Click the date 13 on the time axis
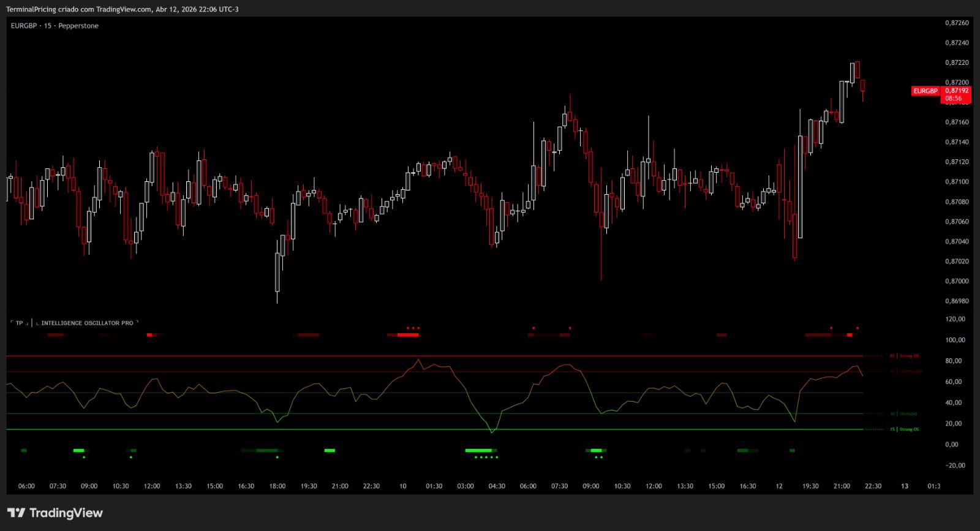The height and width of the screenshot is (531, 980). coord(905,486)
